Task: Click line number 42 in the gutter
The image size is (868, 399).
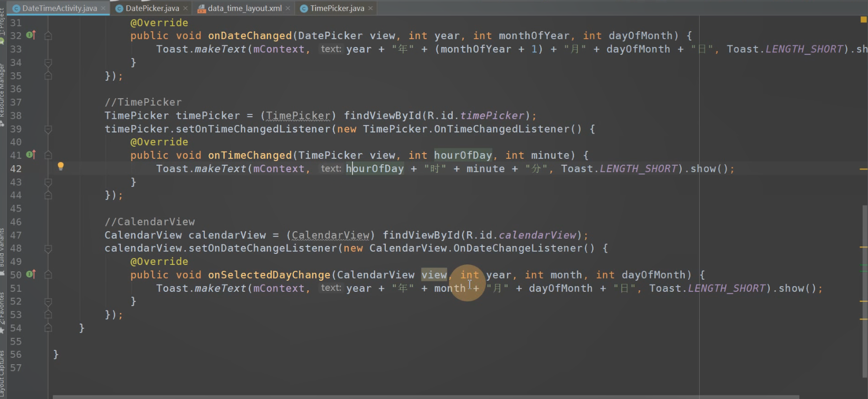Action: [x=16, y=169]
